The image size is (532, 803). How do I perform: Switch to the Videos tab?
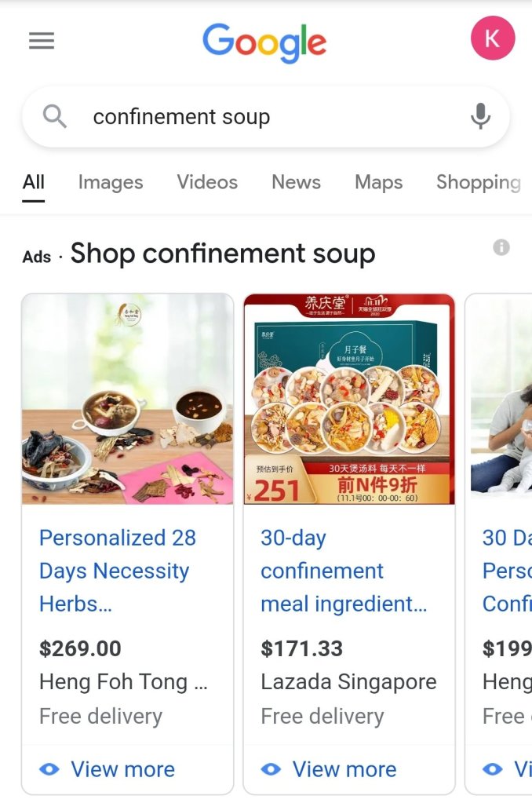[207, 182]
